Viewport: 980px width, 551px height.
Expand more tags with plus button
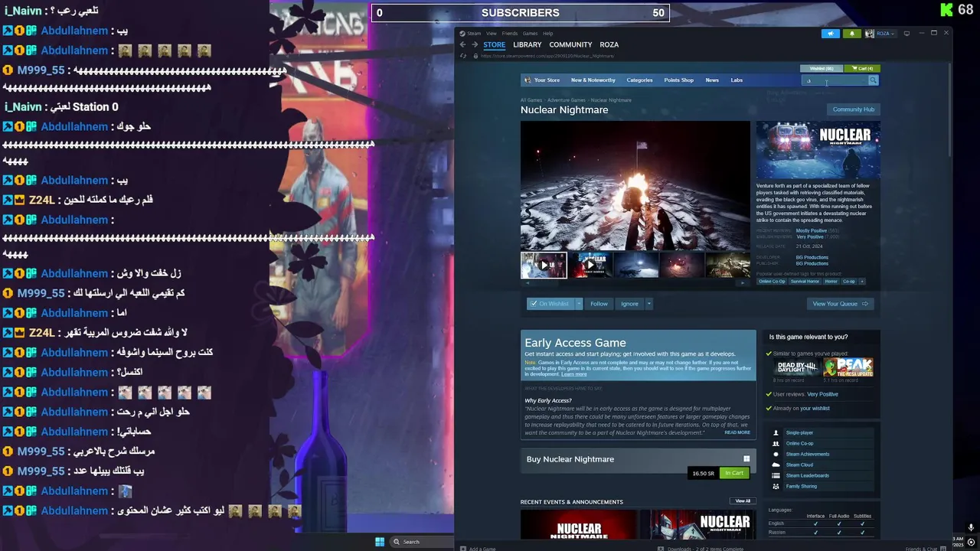pos(862,282)
